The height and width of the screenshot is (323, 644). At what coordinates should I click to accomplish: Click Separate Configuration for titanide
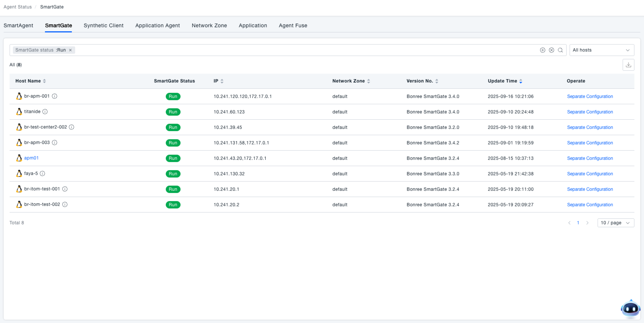coord(590,112)
